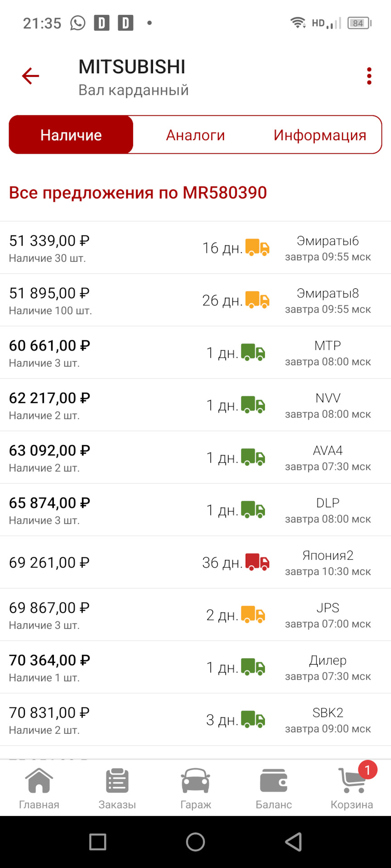Select the Наличие tab
Image resolution: width=391 pixels, height=868 pixels.
71,135
